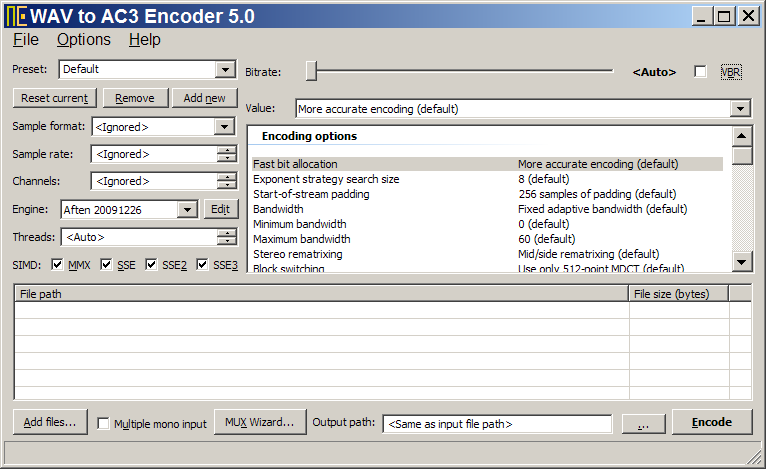This screenshot has height=469, width=766.
Task: Click the Sample rate input field
Action: point(154,154)
